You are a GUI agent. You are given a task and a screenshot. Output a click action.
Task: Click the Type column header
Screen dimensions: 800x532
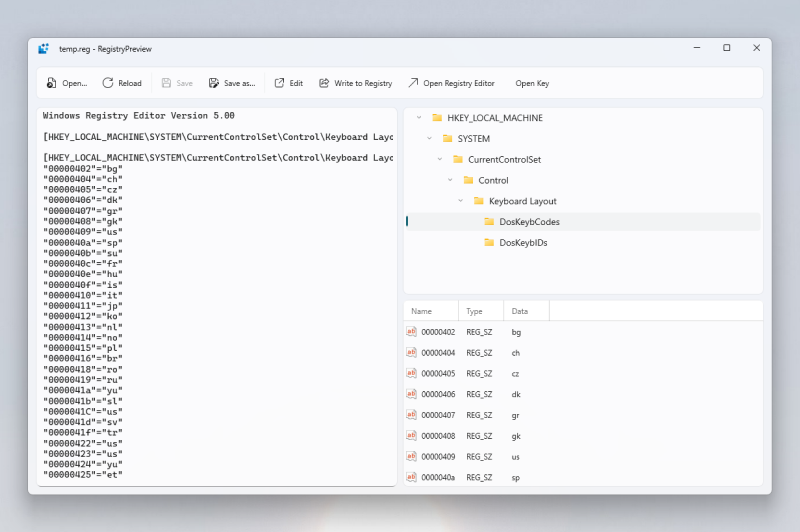[x=479, y=311]
